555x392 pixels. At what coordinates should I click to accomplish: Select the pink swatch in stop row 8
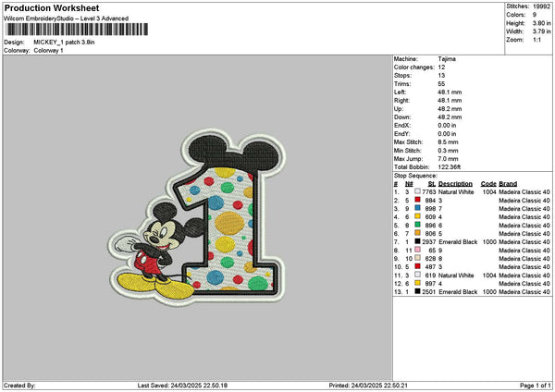[418, 250]
